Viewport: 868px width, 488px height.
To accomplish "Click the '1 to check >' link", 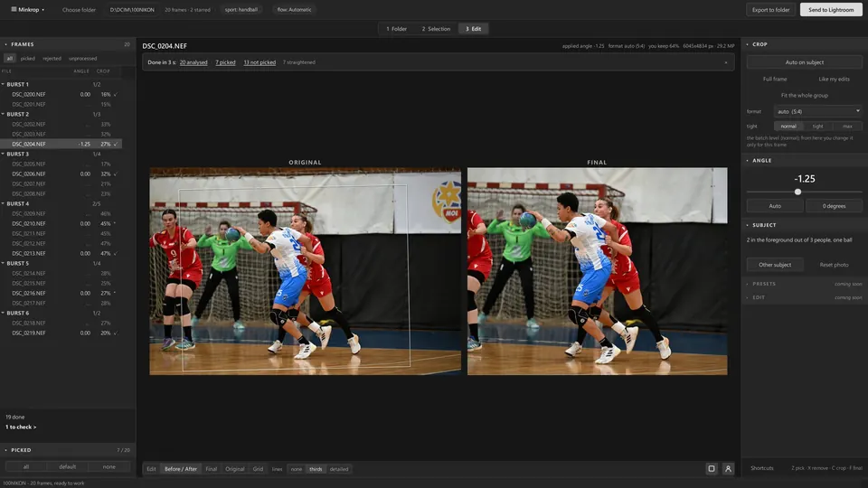I will pyautogui.click(x=21, y=427).
